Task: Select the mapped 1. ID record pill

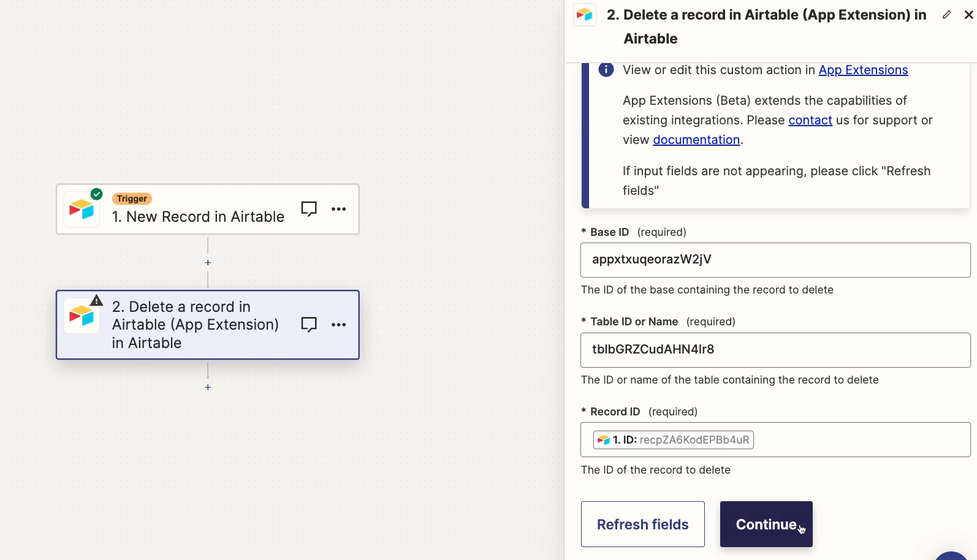Action: point(674,440)
